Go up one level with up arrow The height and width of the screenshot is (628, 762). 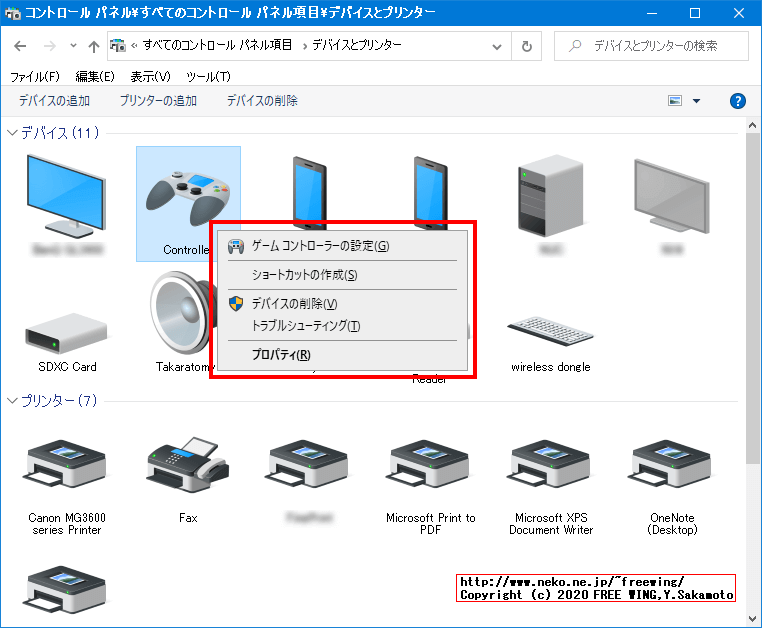click(x=94, y=46)
